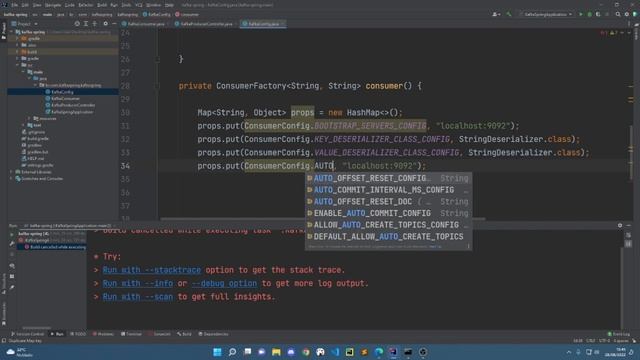Click Select Opened File target icon
The image size is (640, 360).
coord(77,24)
